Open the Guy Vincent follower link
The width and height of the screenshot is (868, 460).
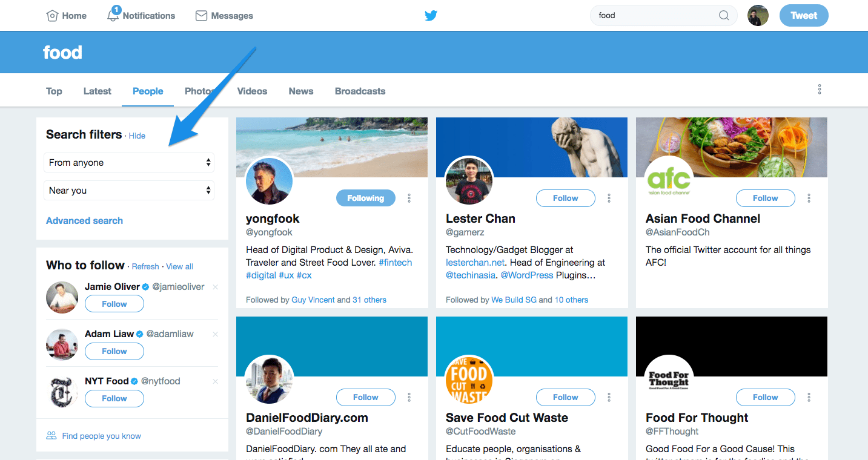click(313, 300)
